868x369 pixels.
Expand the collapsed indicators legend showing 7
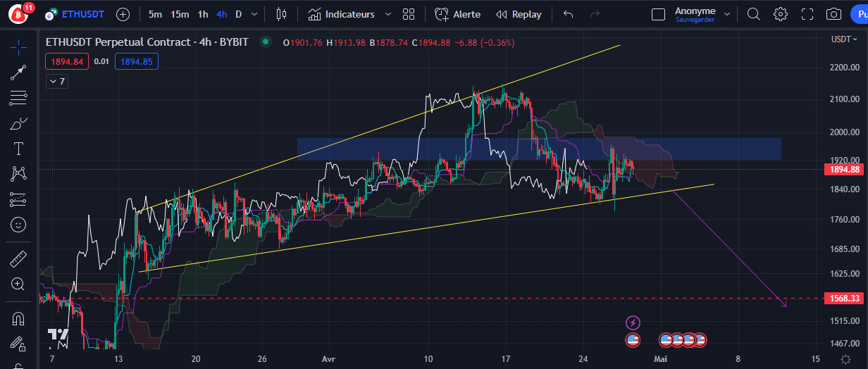56,82
